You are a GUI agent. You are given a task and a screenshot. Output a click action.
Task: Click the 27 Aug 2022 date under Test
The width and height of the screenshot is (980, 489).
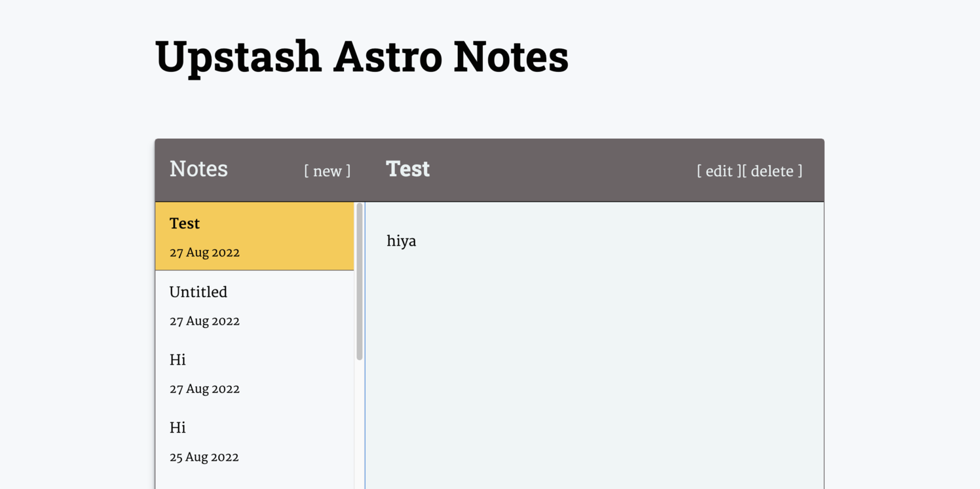coord(204,252)
